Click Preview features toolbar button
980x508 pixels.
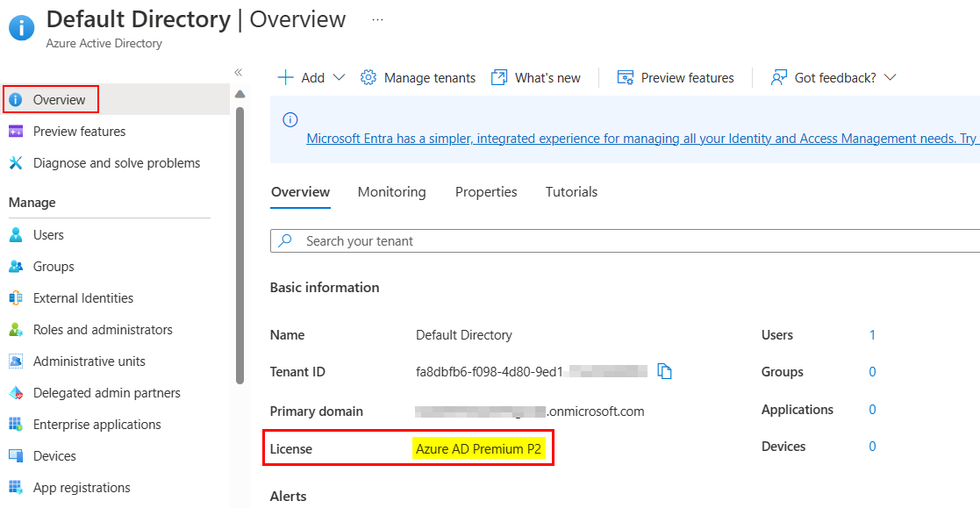pyautogui.click(x=675, y=77)
